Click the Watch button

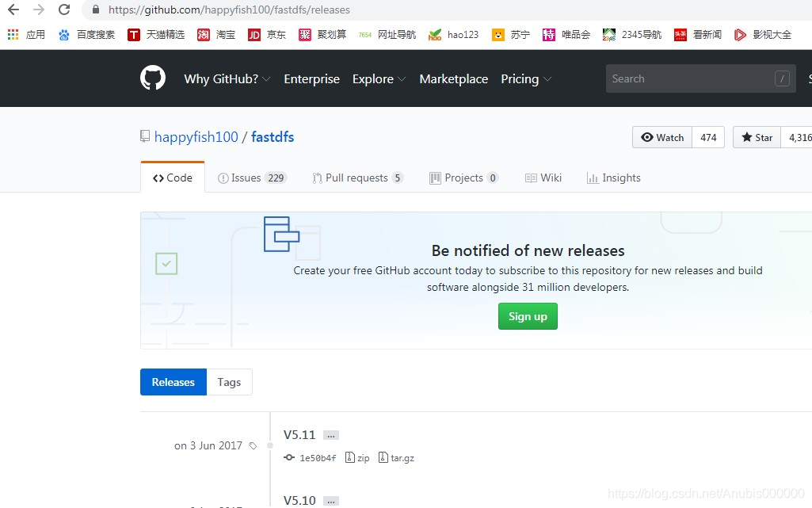coord(662,137)
